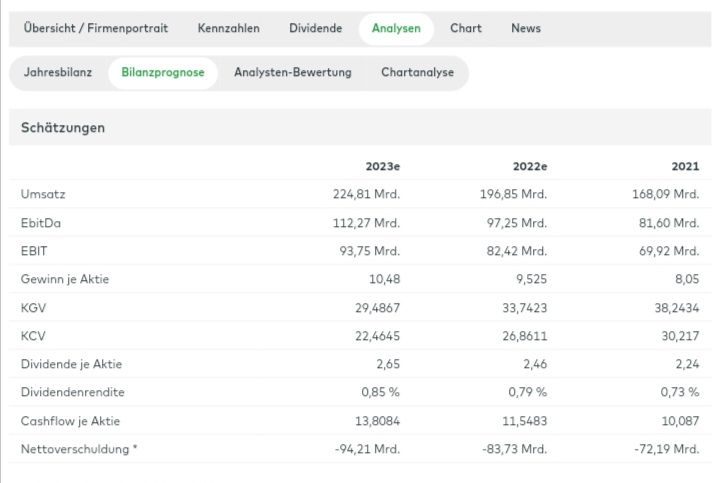Click the 2022e column header
This screenshot has height=483, width=720.
pos(529,166)
